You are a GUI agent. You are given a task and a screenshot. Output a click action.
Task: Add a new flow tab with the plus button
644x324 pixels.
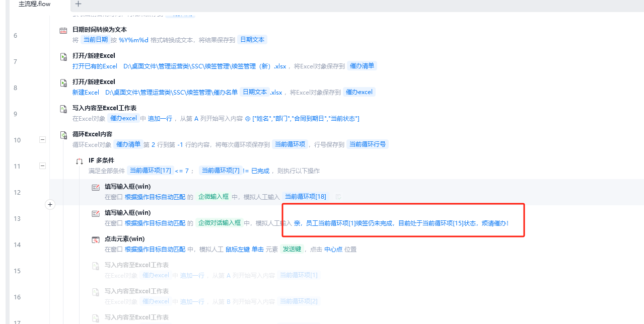[78, 4]
